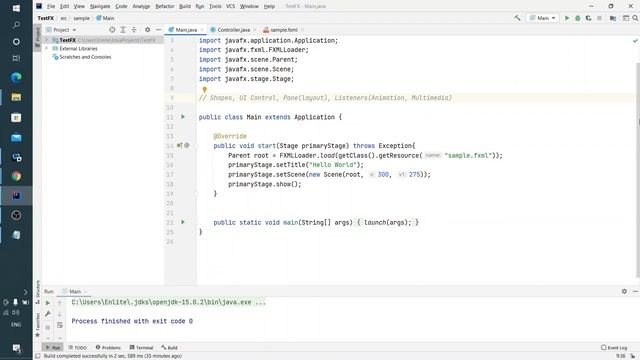640x360 pixels.
Task: Click the java.exe command line in console
Action: 169,302
